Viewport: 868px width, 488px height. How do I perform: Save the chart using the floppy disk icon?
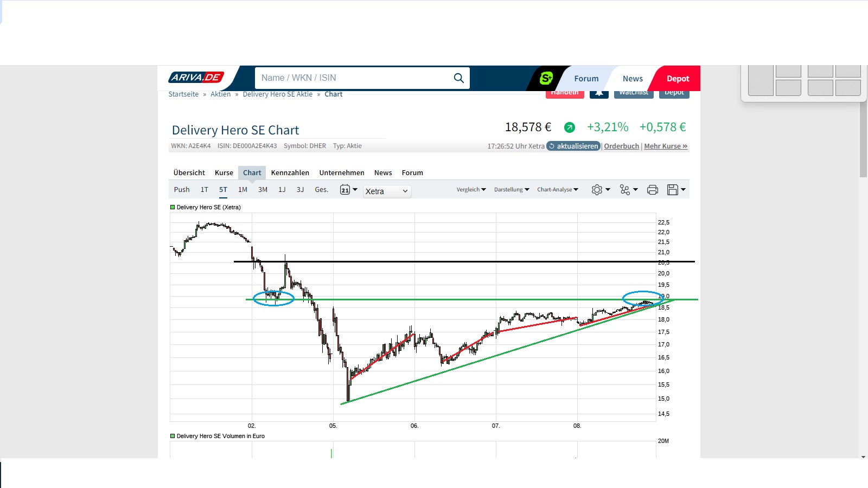click(673, 190)
